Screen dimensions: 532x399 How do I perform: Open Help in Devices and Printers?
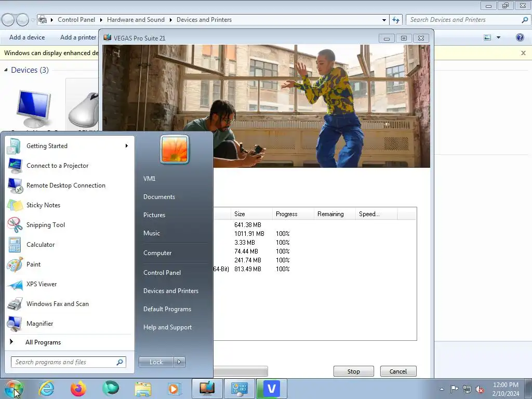click(x=520, y=37)
